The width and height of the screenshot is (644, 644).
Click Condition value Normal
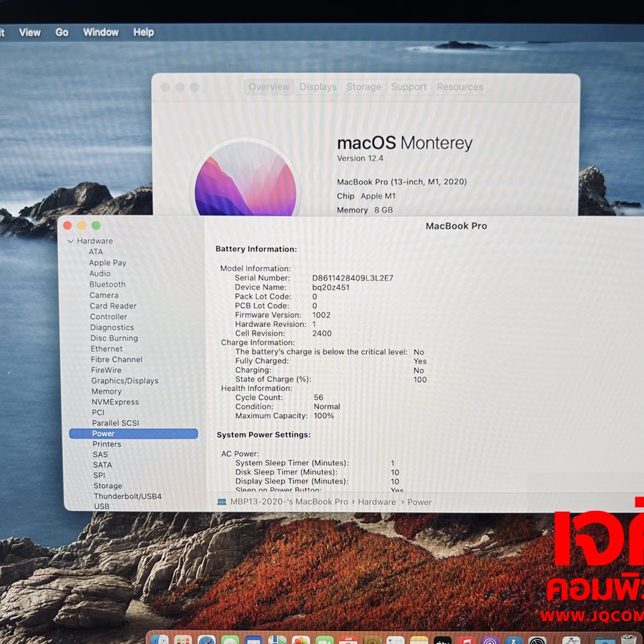coord(327,406)
